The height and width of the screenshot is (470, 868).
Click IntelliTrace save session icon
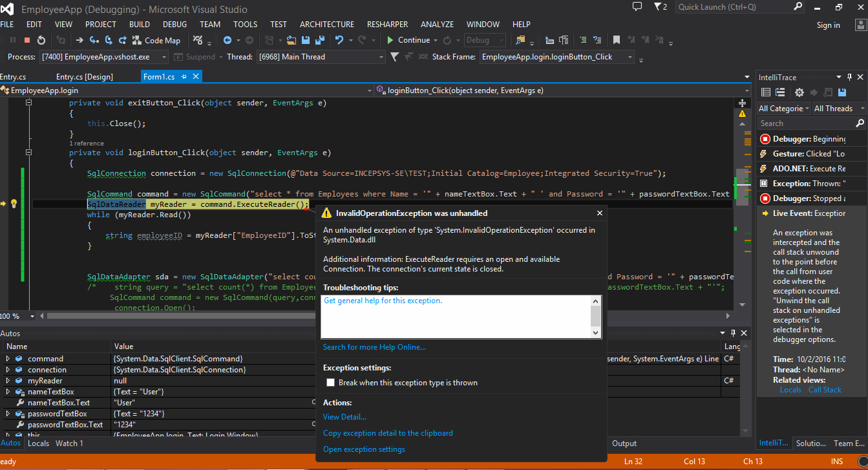[842, 93]
